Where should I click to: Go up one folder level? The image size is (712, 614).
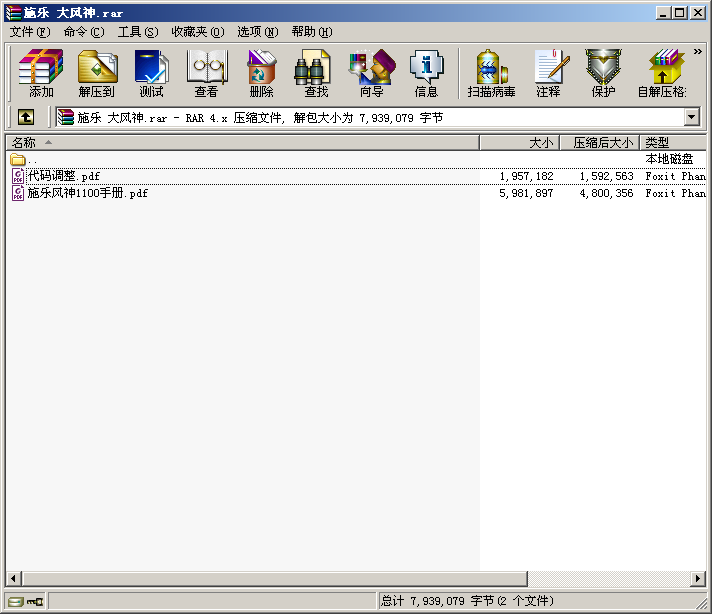tap(26, 117)
